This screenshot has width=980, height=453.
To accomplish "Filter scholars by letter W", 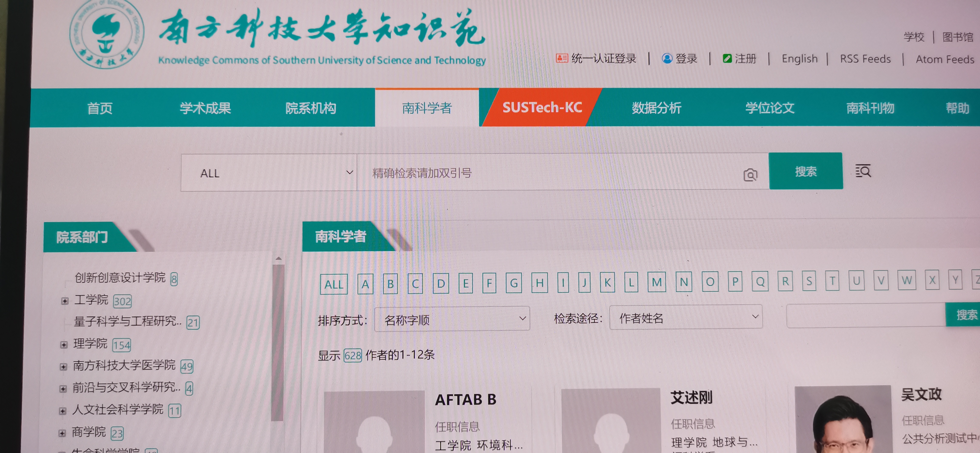I will pyautogui.click(x=907, y=280).
